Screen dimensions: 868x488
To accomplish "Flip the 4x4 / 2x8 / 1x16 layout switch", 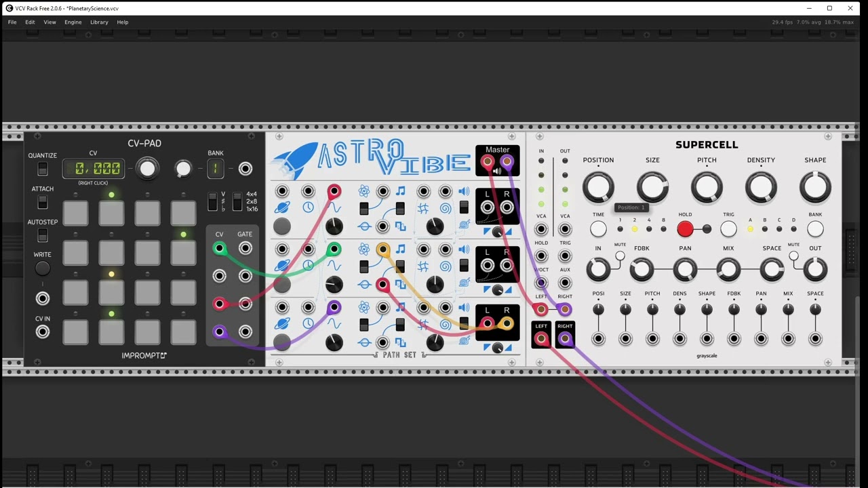I will coord(237,201).
